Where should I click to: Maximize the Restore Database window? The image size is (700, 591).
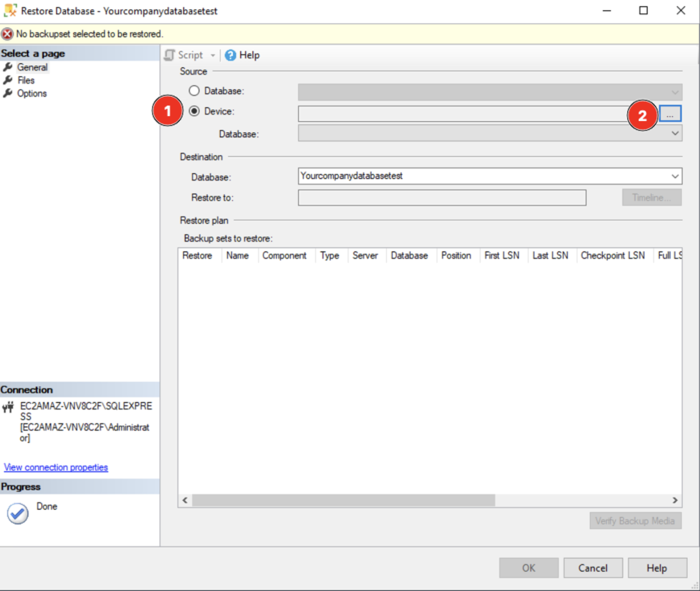point(643,10)
